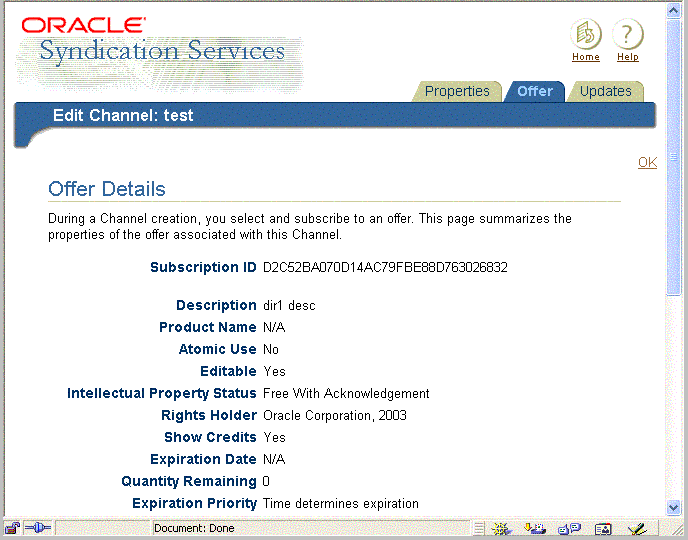The image size is (688, 540).
Task: Click the Intellectual Property Status label
Action: pyautogui.click(x=161, y=393)
